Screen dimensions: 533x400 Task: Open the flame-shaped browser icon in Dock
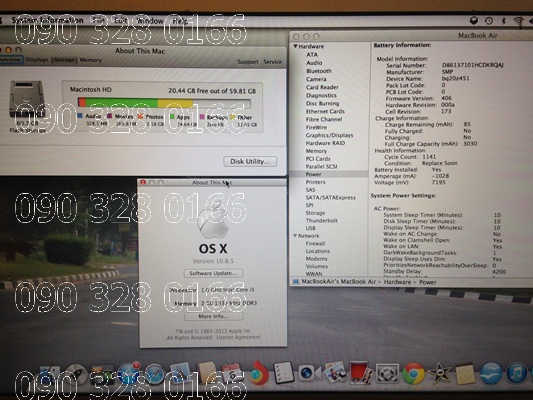(258, 372)
